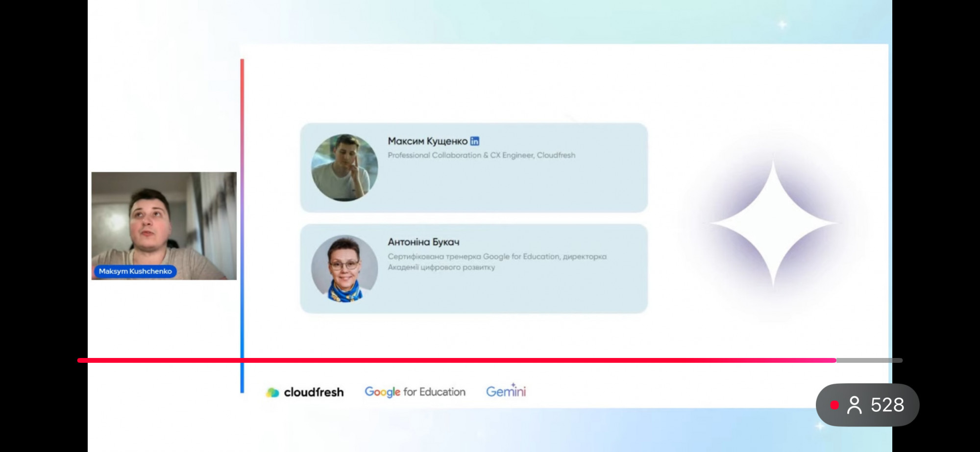This screenshot has width=980, height=452.
Task: Click the Gemini logo in footer
Action: coord(506,390)
